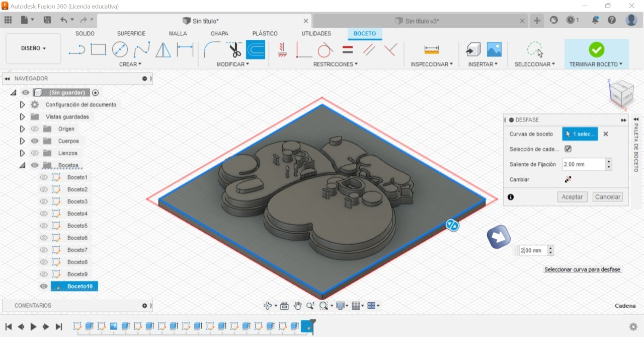Viewport: 644px width, 337px height.
Task: Open the data panel grid icon
Action: [x=8, y=20]
